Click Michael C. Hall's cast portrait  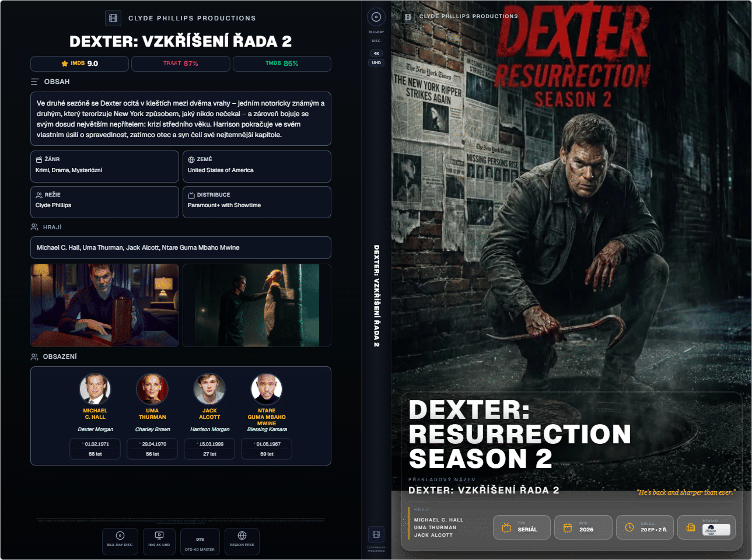coord(95,389)
